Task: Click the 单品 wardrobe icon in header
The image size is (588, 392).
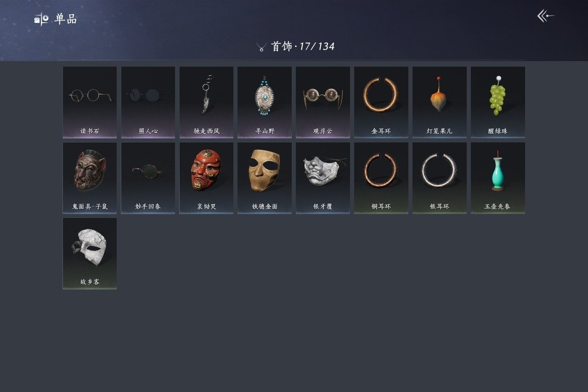Action: pyautogui.click(x=41, y=19)
